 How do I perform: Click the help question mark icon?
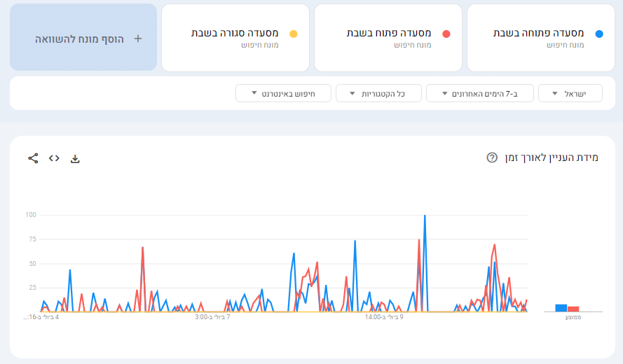tap(492, 157)
